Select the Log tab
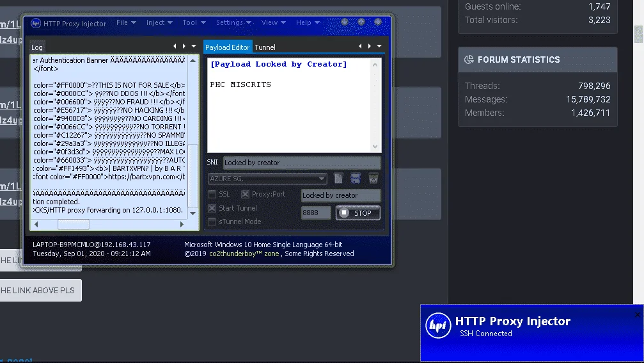Screen dimensions: 644x363 [37, 47]
